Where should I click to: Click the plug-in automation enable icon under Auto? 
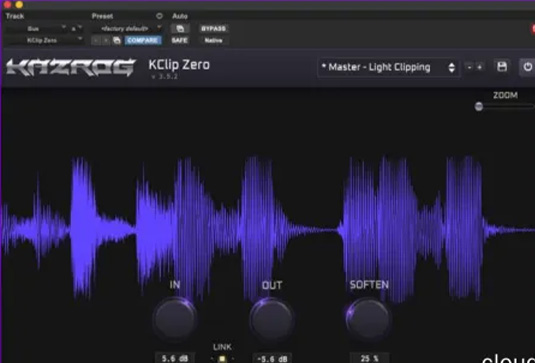179,29
